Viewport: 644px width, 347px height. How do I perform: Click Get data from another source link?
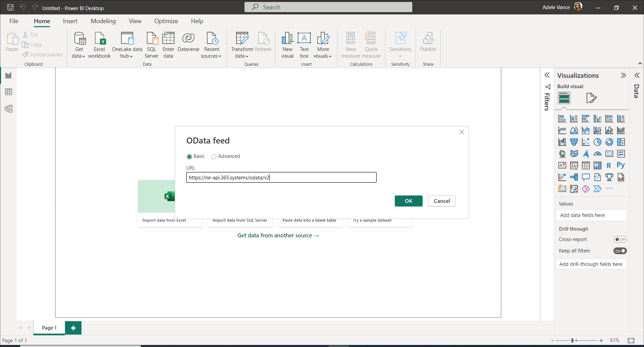click(x=278, y=235)
